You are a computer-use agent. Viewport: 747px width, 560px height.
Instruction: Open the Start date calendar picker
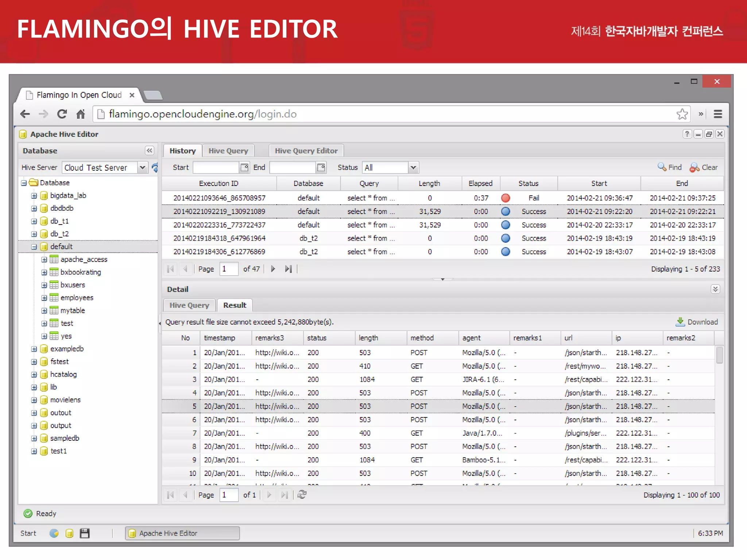pos(244,167)
